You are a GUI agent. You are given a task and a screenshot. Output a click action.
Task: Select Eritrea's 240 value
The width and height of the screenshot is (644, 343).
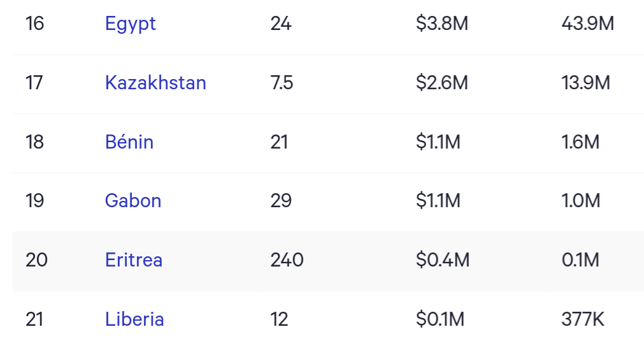click(287, 260)
